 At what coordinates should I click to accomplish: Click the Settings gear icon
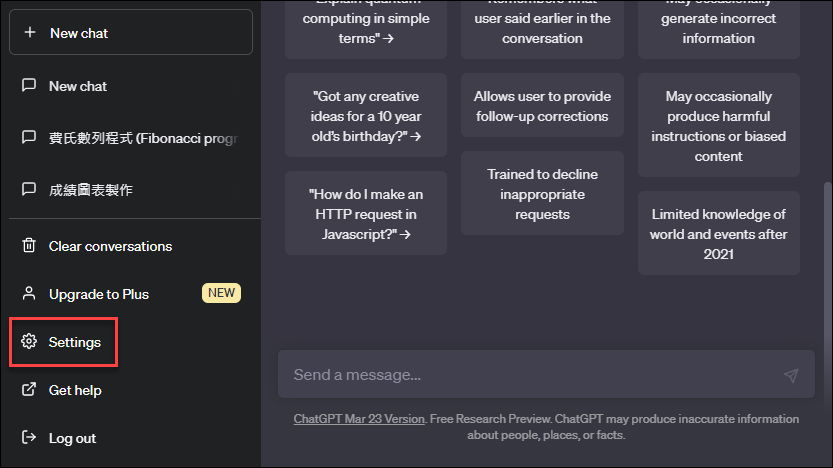pyautogui.click(x=29, y=342)
